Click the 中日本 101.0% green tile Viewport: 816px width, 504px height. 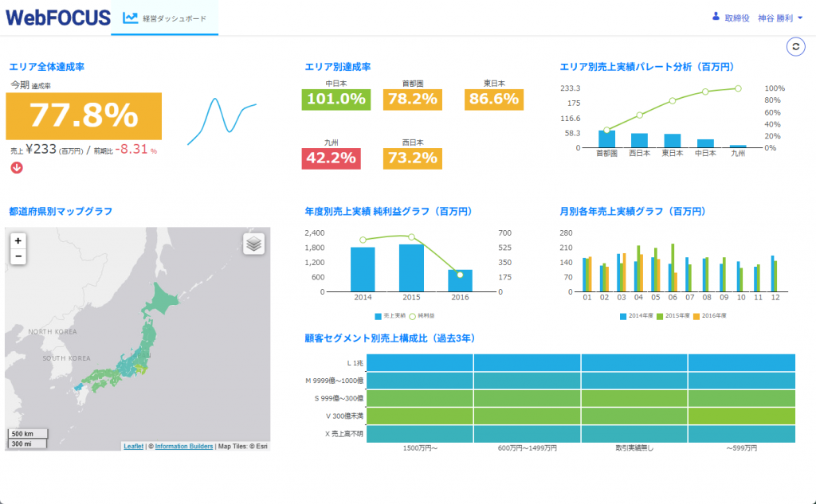tap(335, 100)
